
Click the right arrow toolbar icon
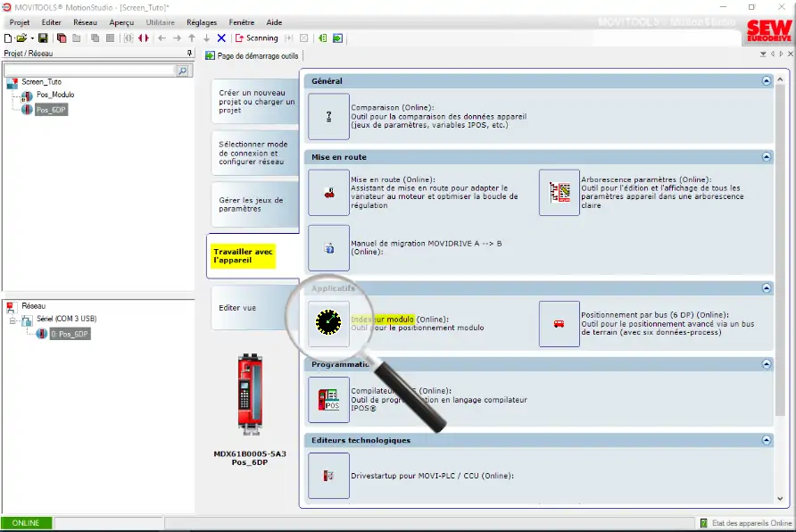pos(177,38)
